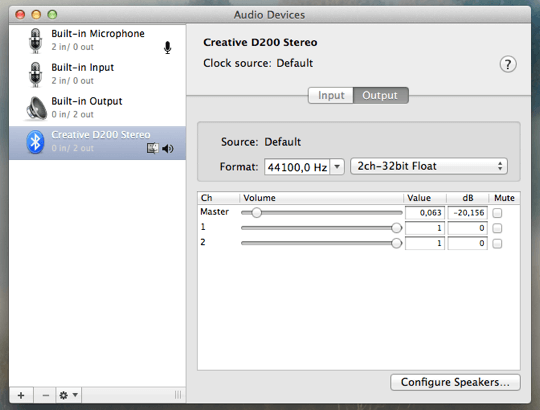Viewport: 540px width, 410px height.
Task: Click Configure Speakers button
Action: (x=455, y=382)
